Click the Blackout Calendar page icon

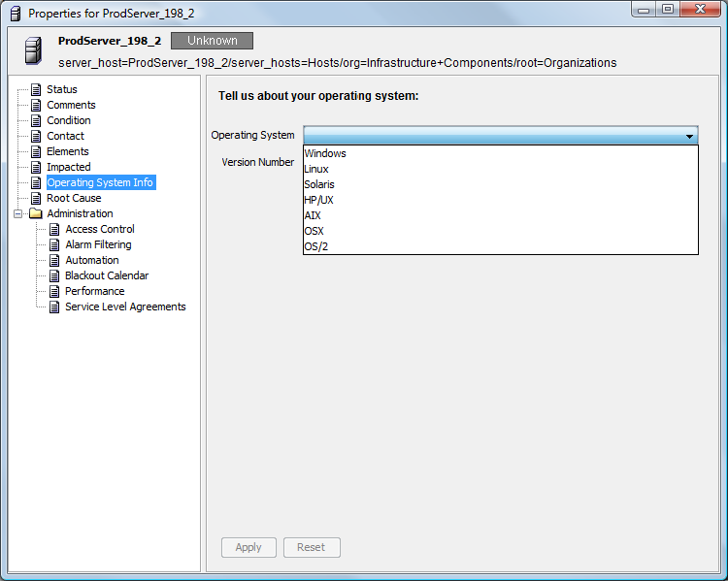54,275
